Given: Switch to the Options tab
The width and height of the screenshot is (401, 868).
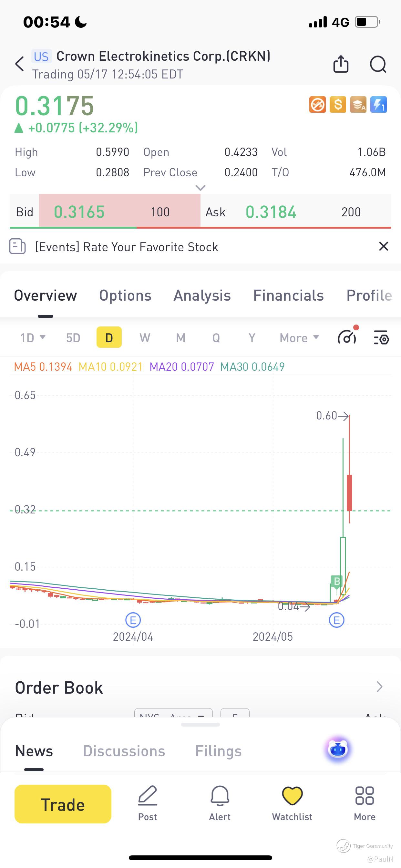Looking at the screenshot, I should [125, 295].
